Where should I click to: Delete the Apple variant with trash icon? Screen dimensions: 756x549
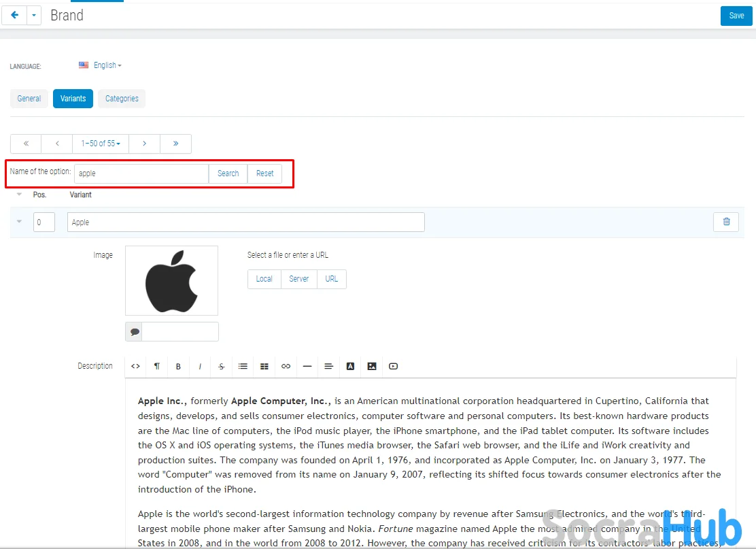click(x=726, y=221)
